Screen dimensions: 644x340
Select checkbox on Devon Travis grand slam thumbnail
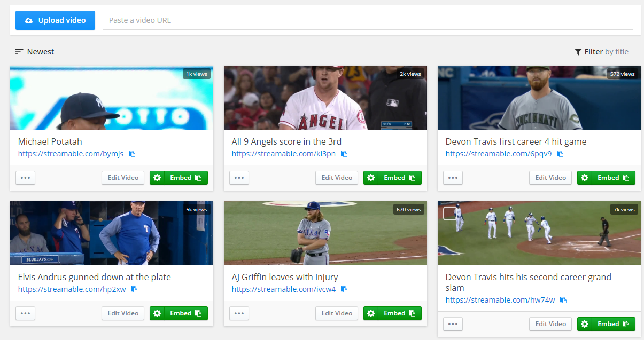(x=450, y=214)
